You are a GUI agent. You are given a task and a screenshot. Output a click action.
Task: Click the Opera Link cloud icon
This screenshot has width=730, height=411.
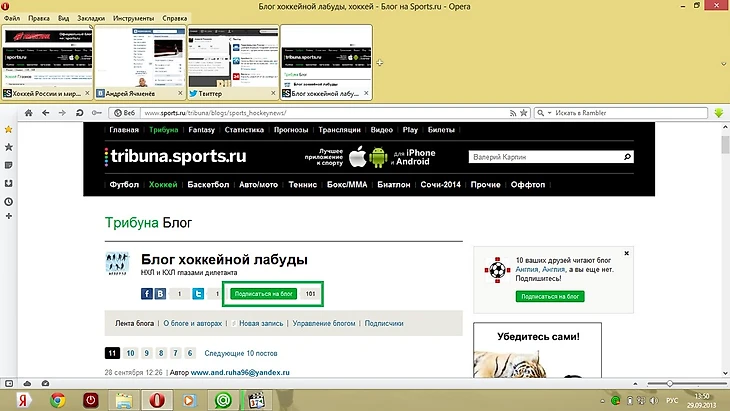click(x=27, y=384)
